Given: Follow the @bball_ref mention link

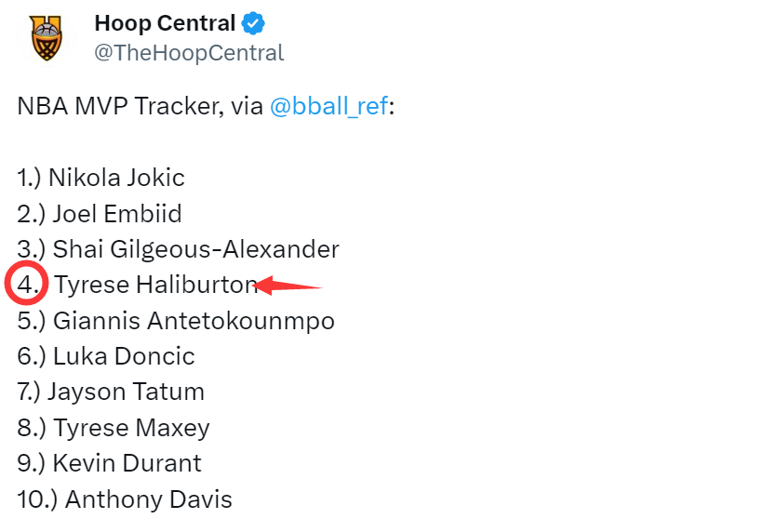Looking at the screenshot, I should click(328, 106).
